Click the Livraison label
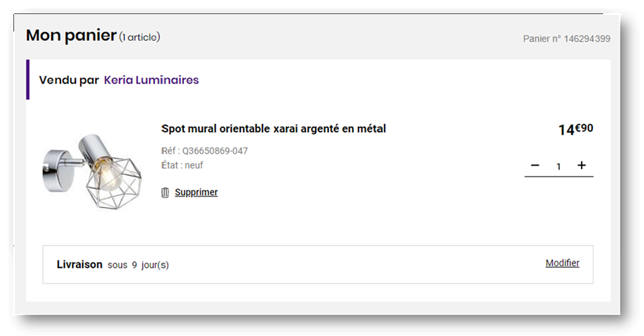Viewport: 644px width, 336px height. point(79,264)
